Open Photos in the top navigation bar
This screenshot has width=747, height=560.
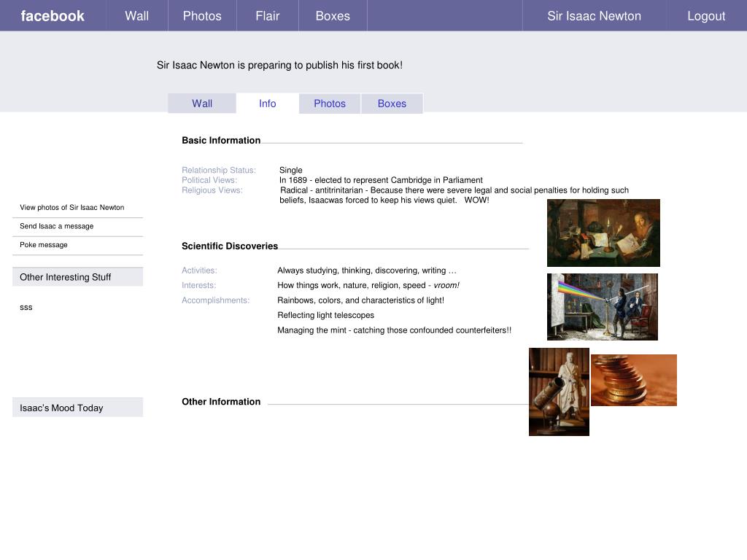coord(202,16)
